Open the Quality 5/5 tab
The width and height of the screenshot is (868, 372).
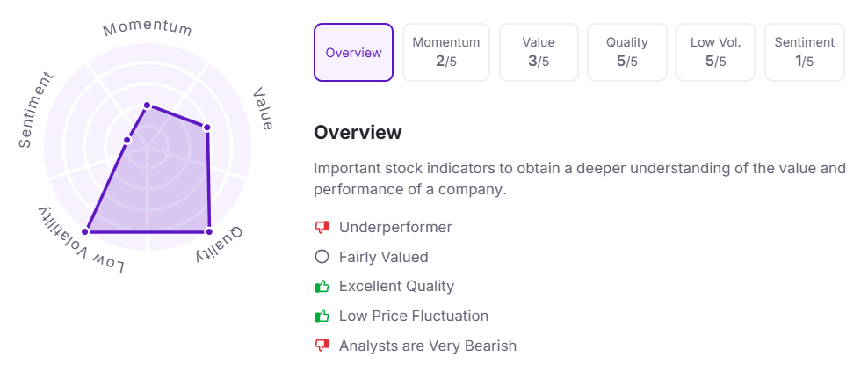[627, 53]
